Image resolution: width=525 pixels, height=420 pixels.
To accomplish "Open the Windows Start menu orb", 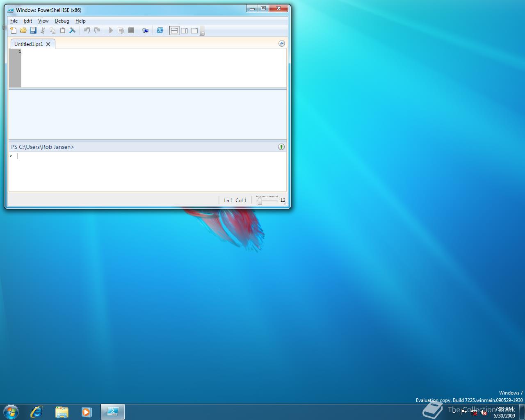I will (11, 411).
